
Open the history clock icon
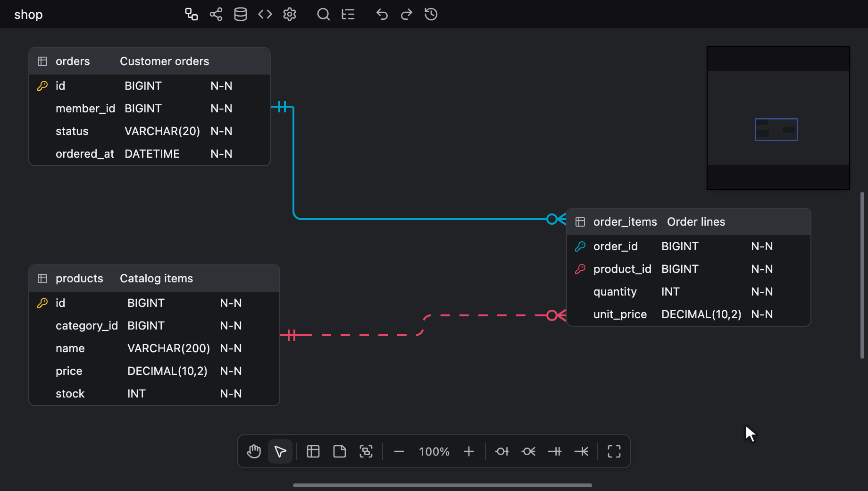(x=431, y=14)
